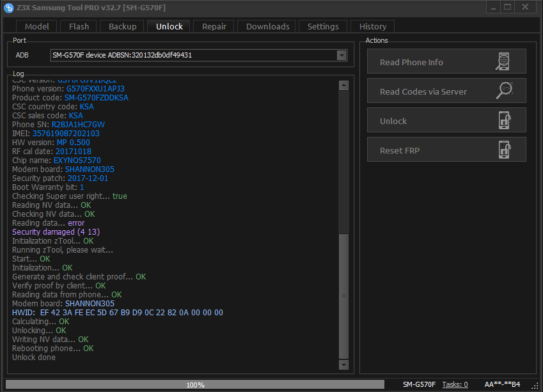This screenshot has height=392, width=543.
Task: Click the 'Writing NV data... OK' log line
Action: click(51, 340)
